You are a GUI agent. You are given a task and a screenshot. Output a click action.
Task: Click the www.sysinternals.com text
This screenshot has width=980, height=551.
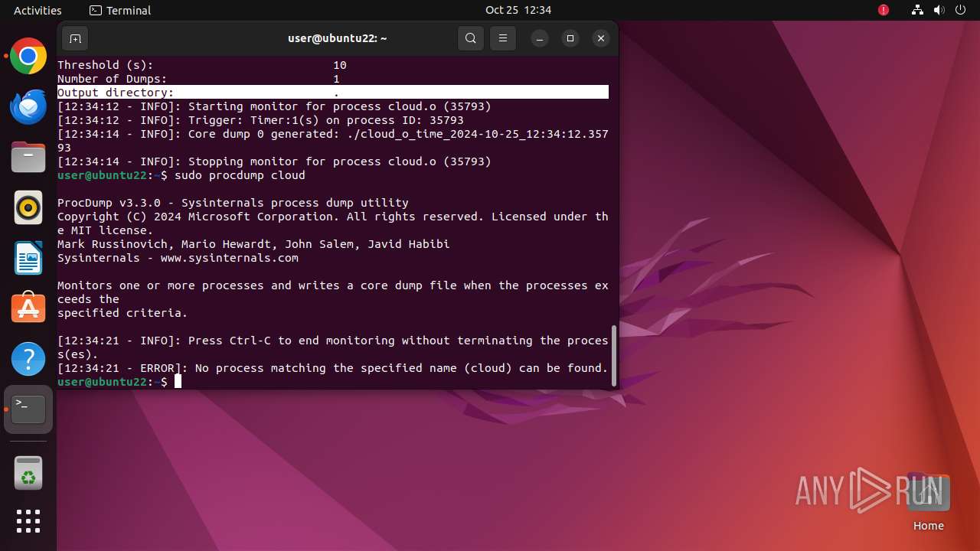click(x=230, y=258)
